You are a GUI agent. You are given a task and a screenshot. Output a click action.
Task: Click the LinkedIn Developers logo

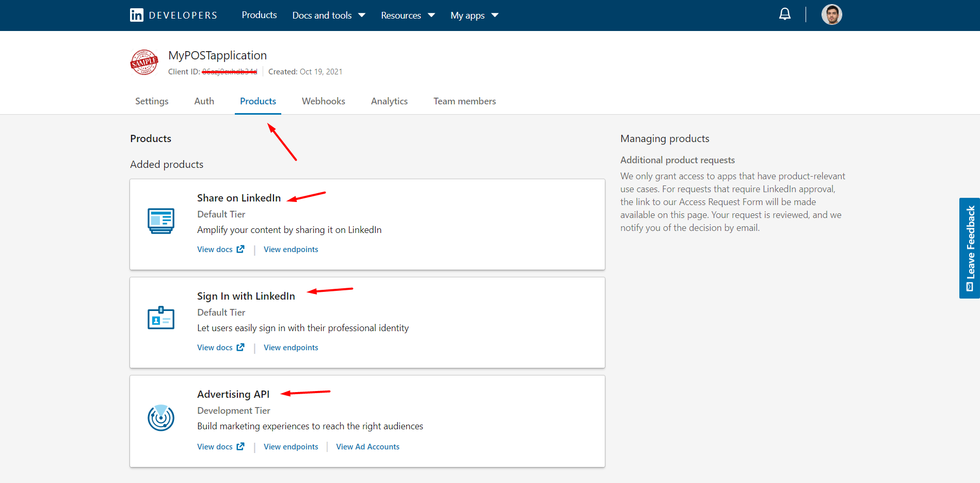click(173, 15)
